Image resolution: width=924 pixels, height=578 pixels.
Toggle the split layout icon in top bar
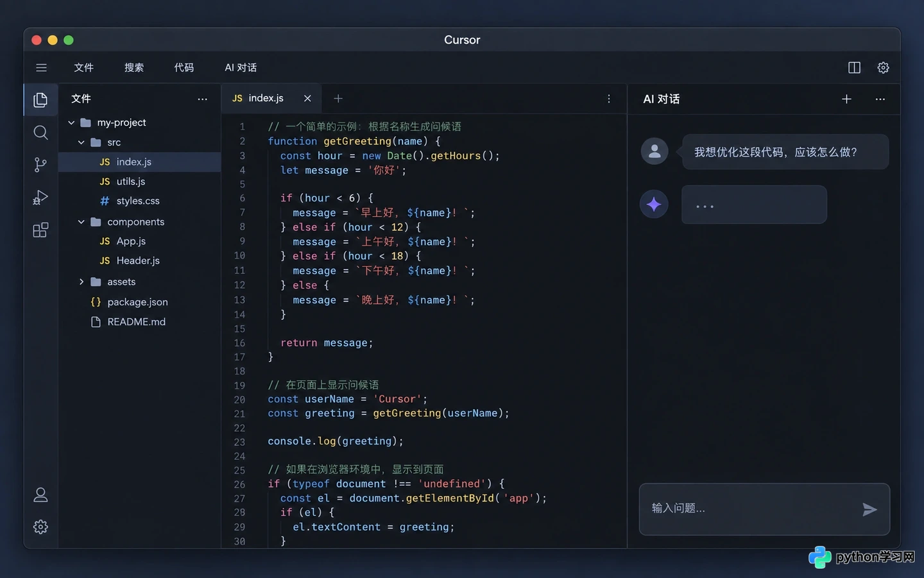(854, 67)
